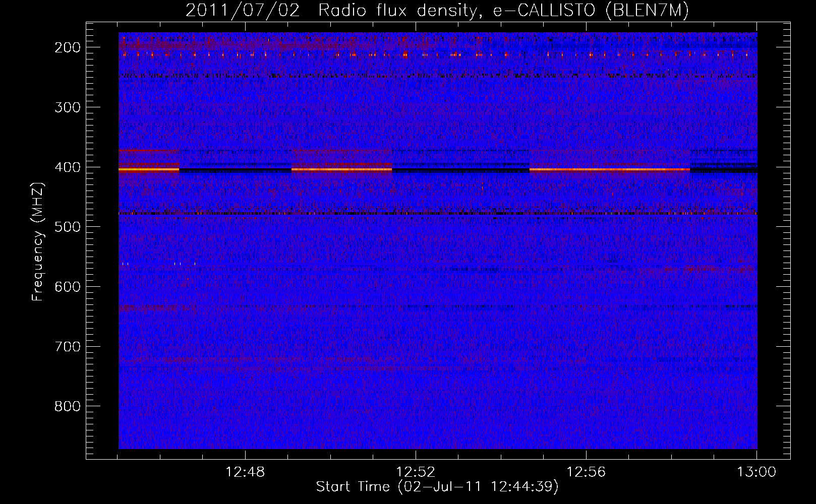Click the 200 frequency tick label
The image size is (816, 504).
coord(68,47)
